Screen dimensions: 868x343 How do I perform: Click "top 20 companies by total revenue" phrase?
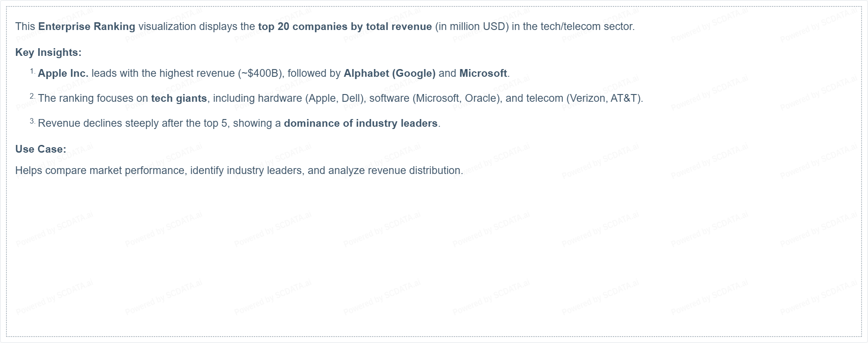pyautogui.click(x=345, y=26)
